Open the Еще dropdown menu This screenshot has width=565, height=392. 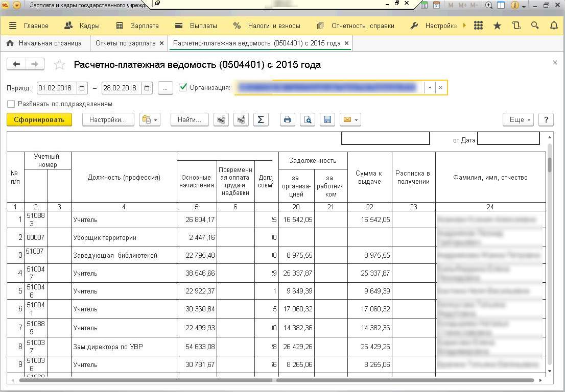518,119
